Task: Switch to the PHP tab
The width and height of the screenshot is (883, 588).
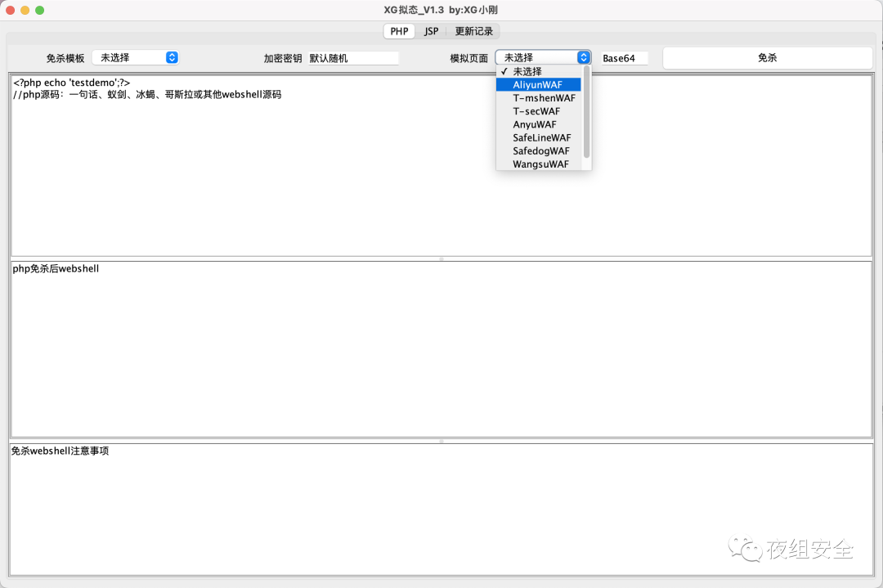Action: click(x=399, y=32)
